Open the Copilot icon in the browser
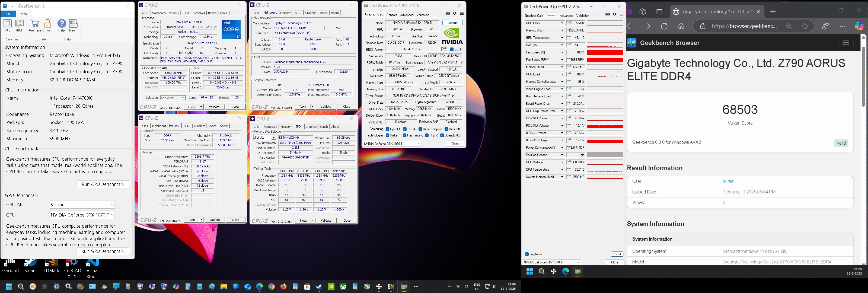The image size is (868, 293). [859, 26]
